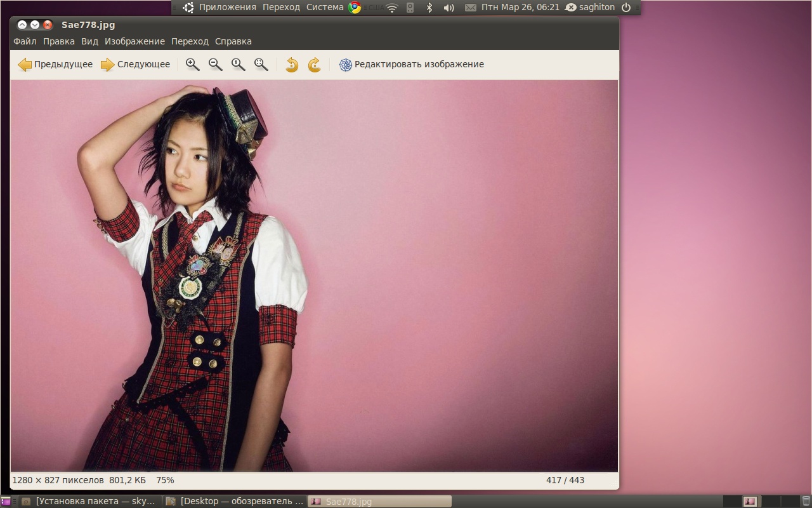
Task: Rotate the image clockwise
Action: click(x=315, y=64)
